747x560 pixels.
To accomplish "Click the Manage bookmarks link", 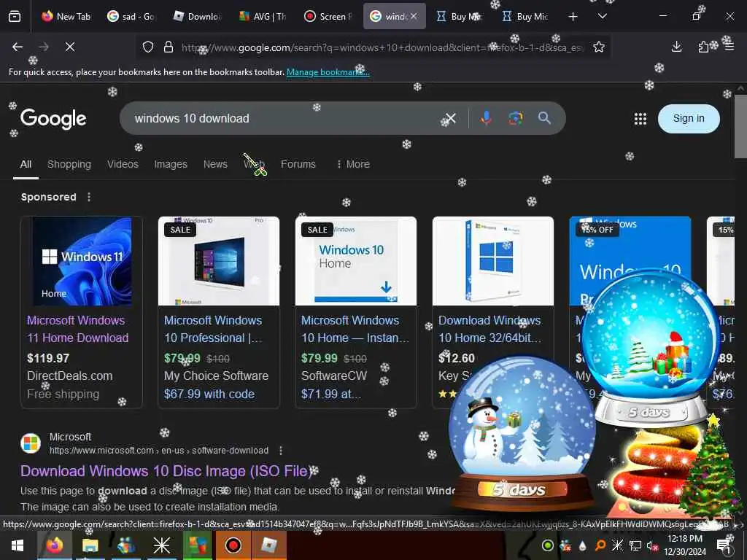I will [x=328, y=72].
